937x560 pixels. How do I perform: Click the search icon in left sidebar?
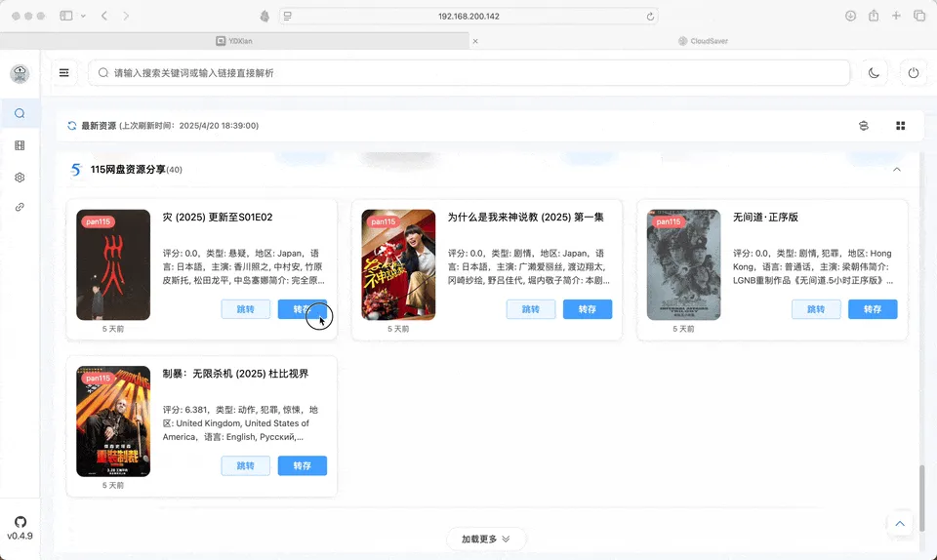[20, 113]
